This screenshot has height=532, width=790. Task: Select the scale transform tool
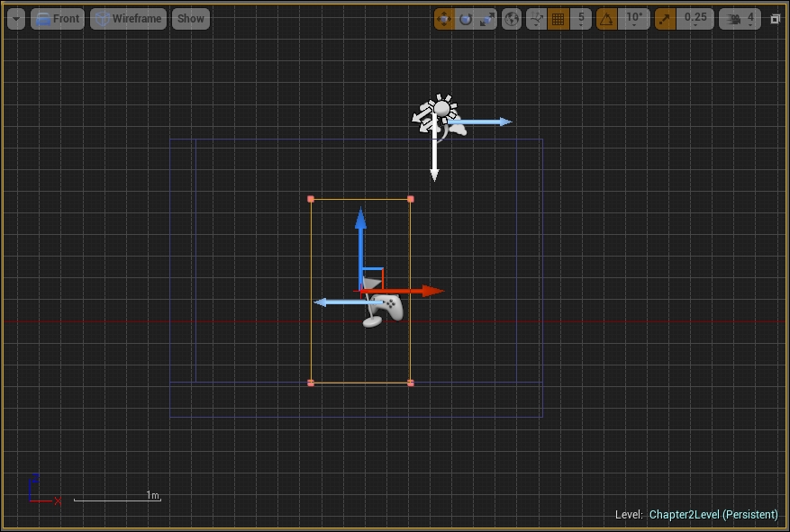[x=487, y=19]
